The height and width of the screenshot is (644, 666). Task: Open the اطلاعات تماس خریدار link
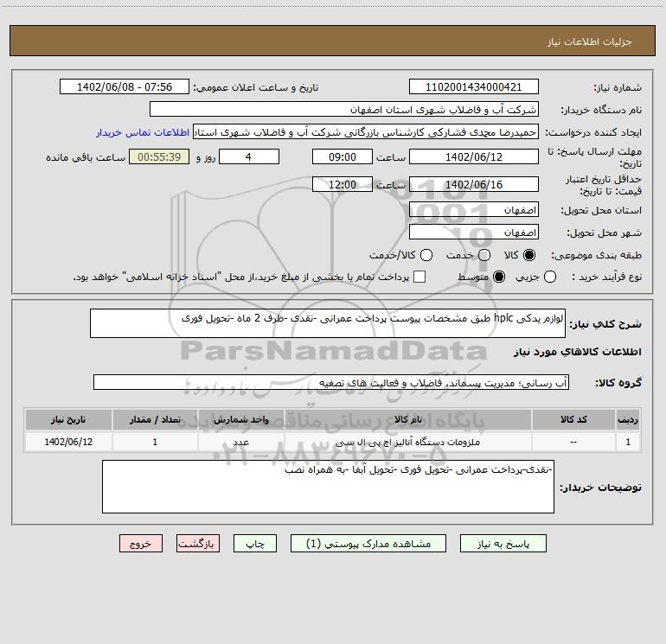click(143, 132)
